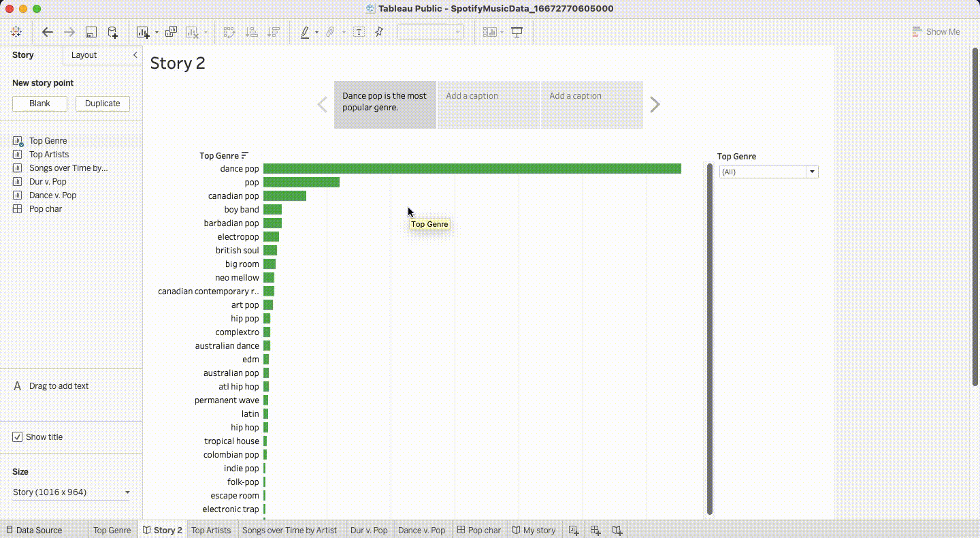Select Songs over Time by... sheet in list
The image size is (980, 538).
68,168
